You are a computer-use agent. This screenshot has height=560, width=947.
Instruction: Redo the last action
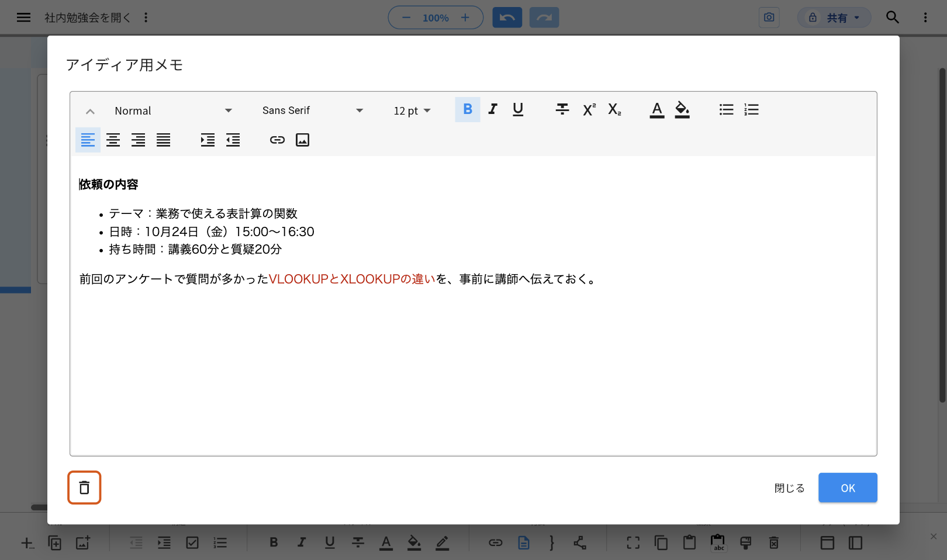[x=544, y=18]
